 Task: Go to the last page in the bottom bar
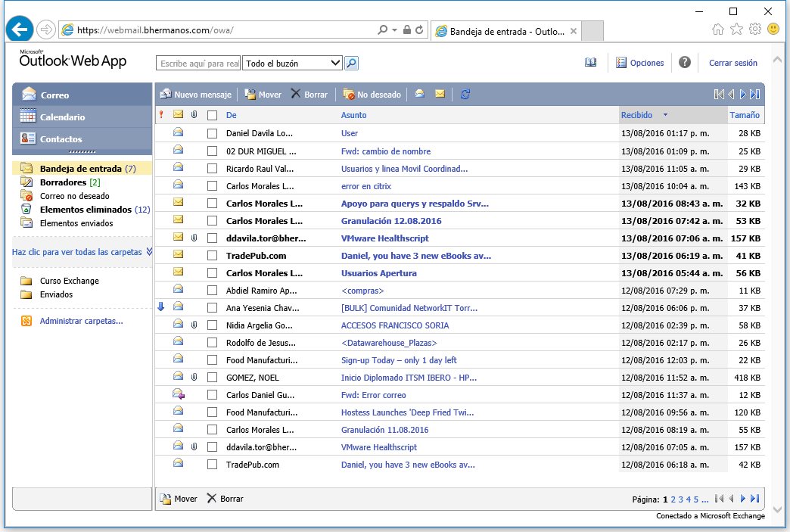tap(754, 499)
